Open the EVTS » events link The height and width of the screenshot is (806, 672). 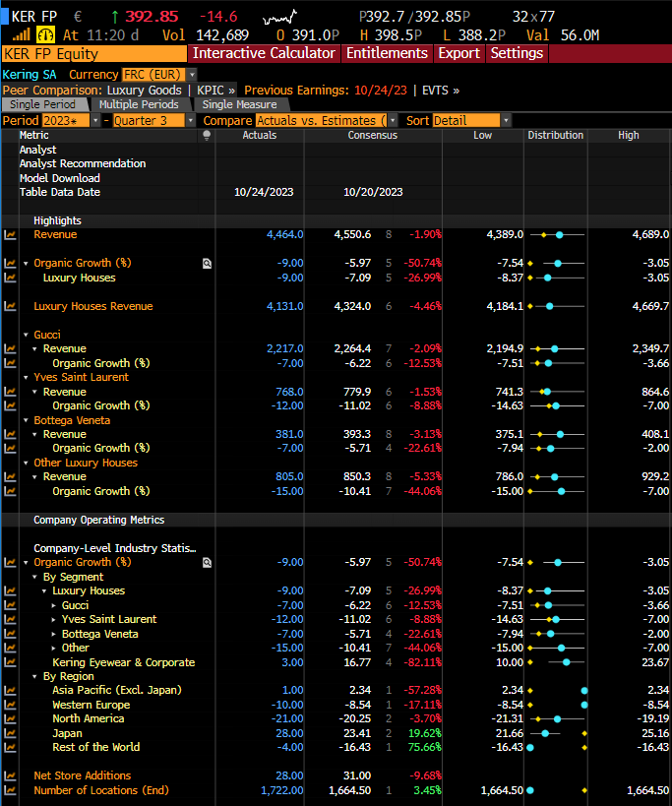pyautogui.click(x=441, y=91)
